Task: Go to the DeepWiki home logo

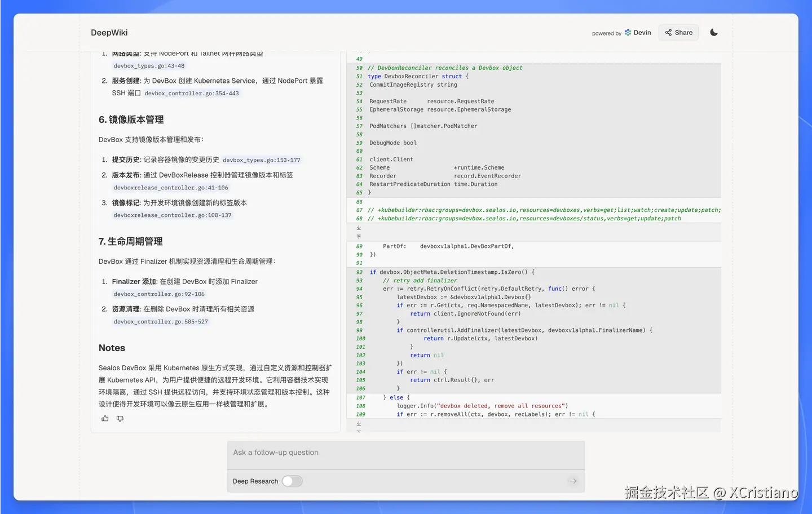Action: [x=109, y=33]
